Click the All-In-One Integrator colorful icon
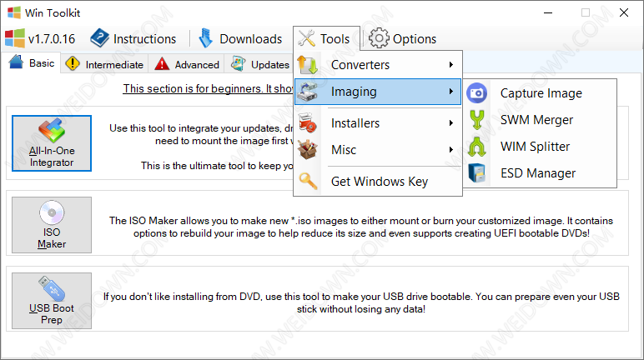644x360 pixels. click(x=52, y=131)
